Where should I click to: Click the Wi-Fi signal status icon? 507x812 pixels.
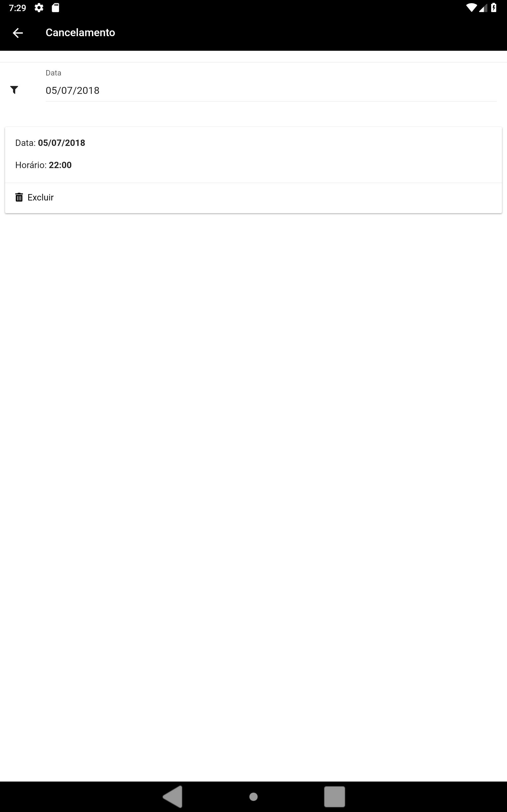[x=472, y=8]
